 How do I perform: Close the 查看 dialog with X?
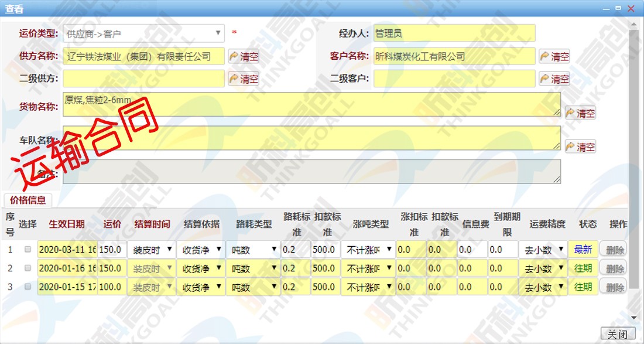pos(631,8)
